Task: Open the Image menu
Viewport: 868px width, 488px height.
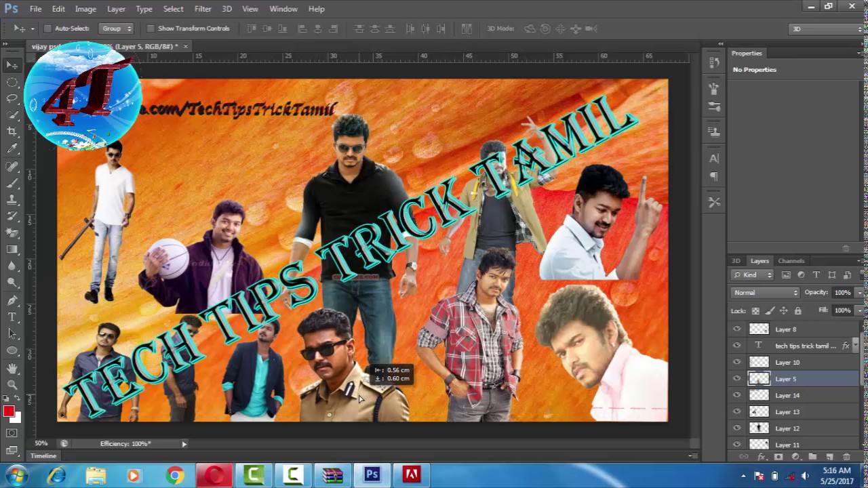Action: click(x=85, y=9)
